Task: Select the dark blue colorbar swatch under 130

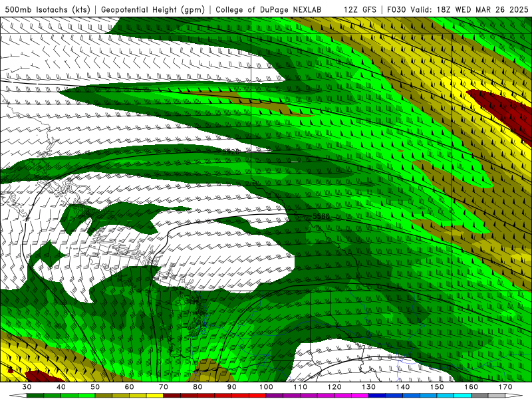Action: [377, 396]
